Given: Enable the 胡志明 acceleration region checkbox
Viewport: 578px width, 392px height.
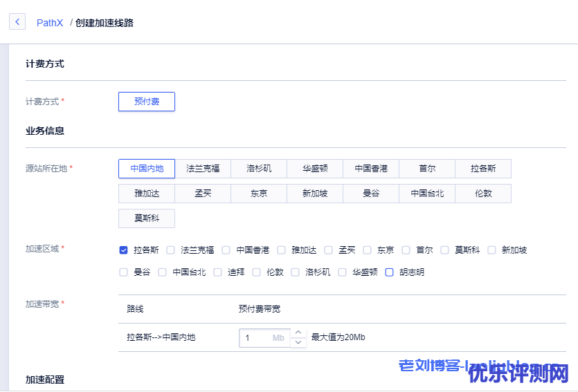Looking at the screenshot, I should (390, 272).
